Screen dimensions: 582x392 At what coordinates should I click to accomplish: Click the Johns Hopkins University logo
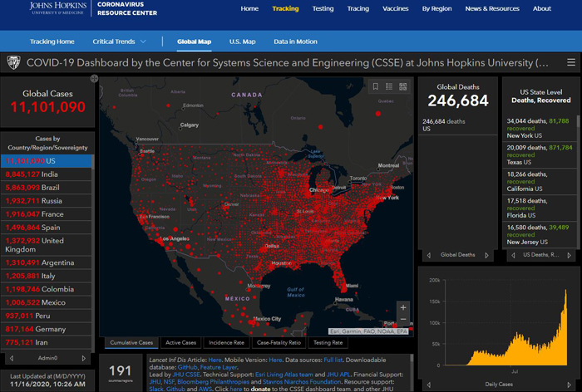click(58, 7)
